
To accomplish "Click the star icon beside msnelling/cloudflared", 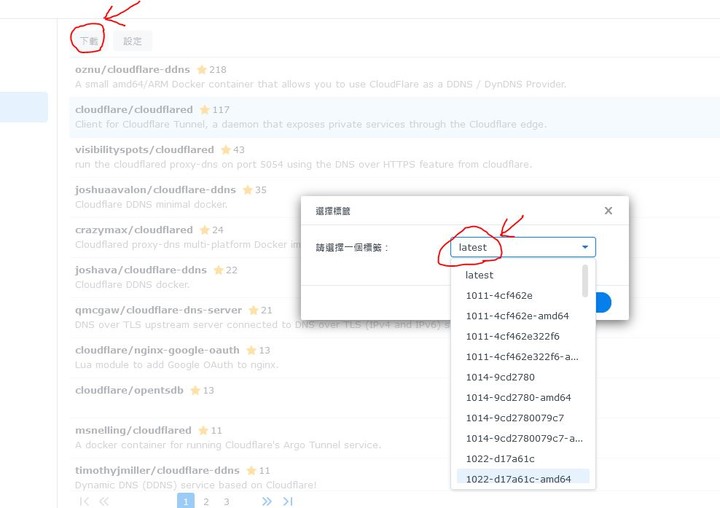I will click(x=203, y=430).
